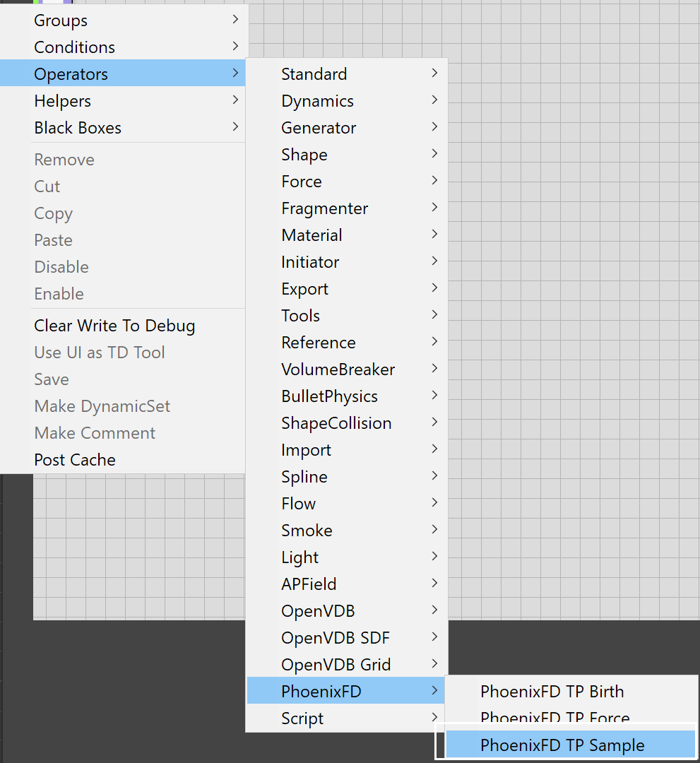
Task: Open the BulletPhysics submenu
Action: [x=346, y=396]
